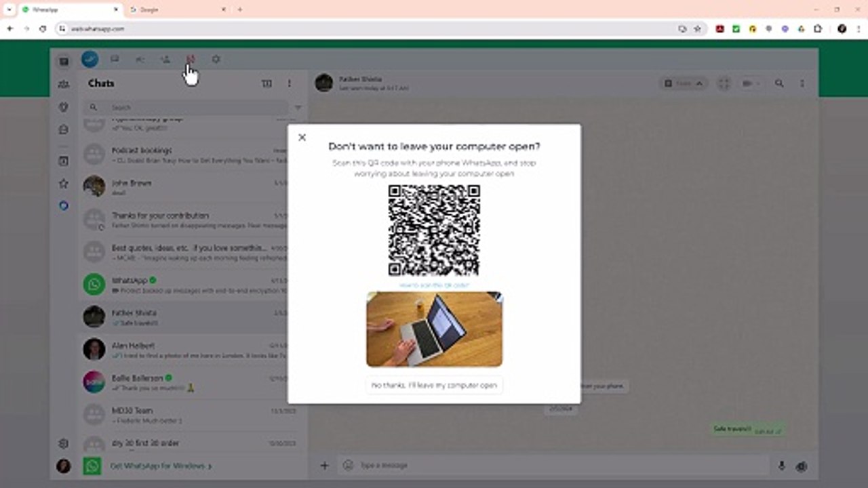Close the QR code dialog
The image size is (868, 488).
pos(302,137)
